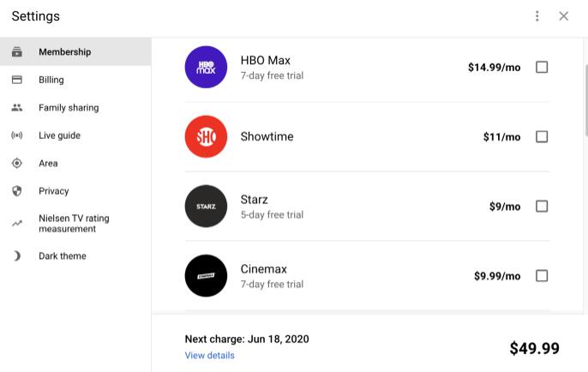Open Nielsen TV rating measurement section

tap(75, 224)
